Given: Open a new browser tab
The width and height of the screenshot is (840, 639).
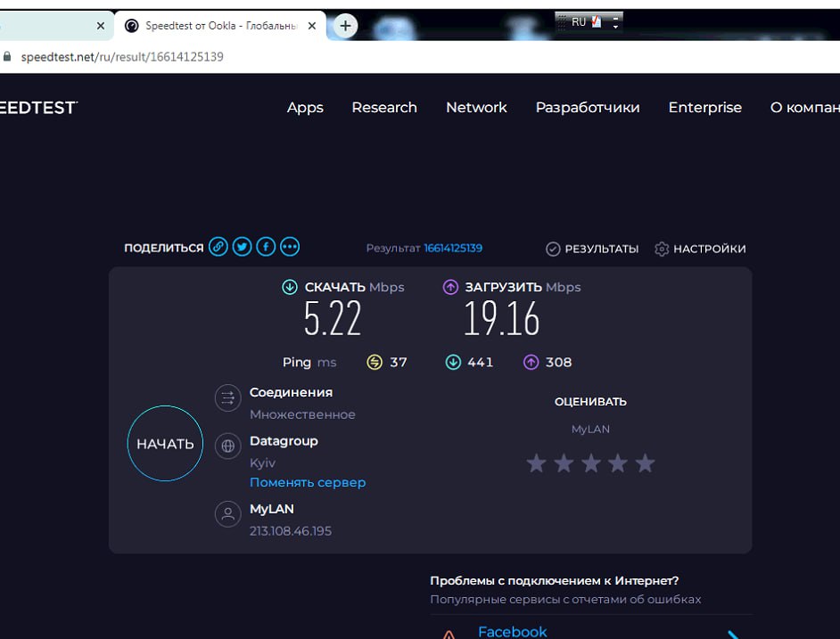Looking at the screenshot, I should coord(345,26).
